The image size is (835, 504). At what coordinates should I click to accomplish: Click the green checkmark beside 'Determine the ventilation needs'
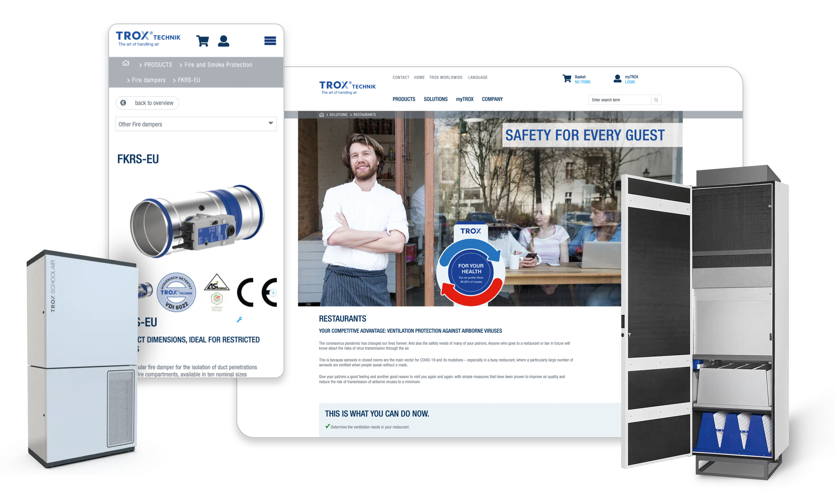click(328, 426)
